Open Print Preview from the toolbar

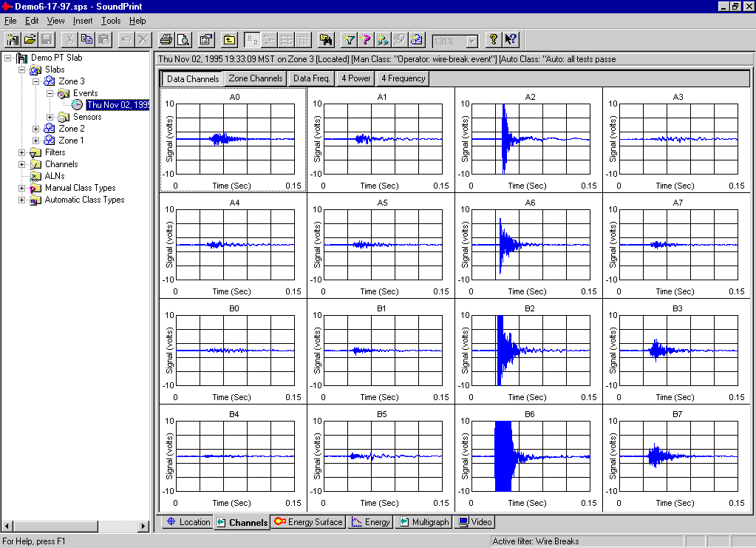click(183, 40)
